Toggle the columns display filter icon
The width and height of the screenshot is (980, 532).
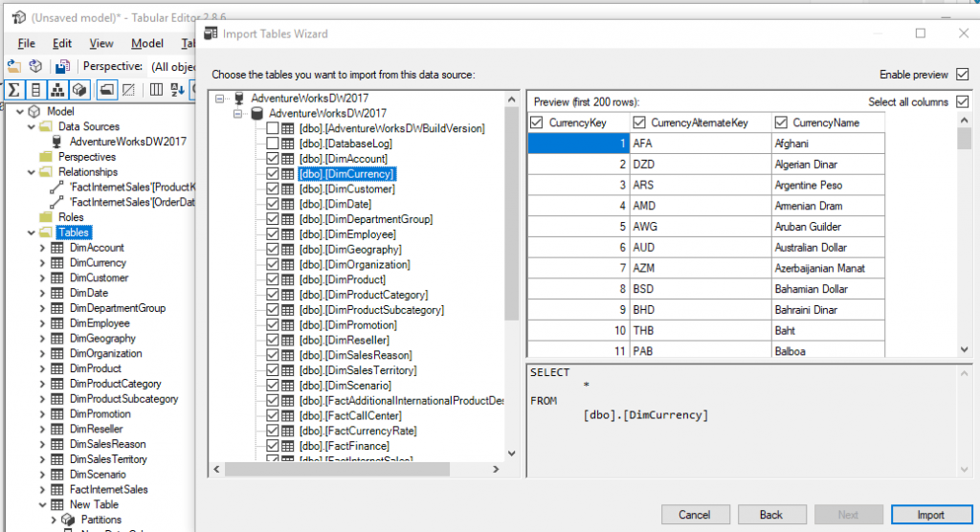click(35, 90)
